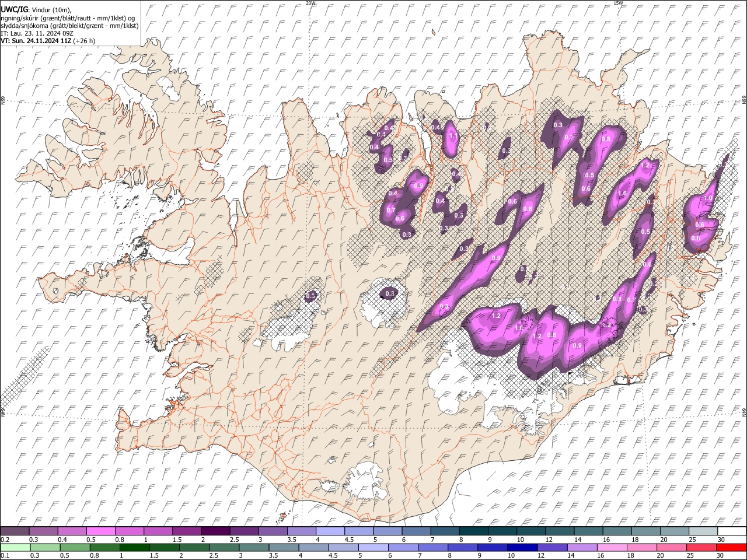This screenshot has width=747, height=560.
Task: Click the 'IT: Lau. 23. 11. 2024 09Z' line
Action: pyautogui.click(x=37, y=33)
